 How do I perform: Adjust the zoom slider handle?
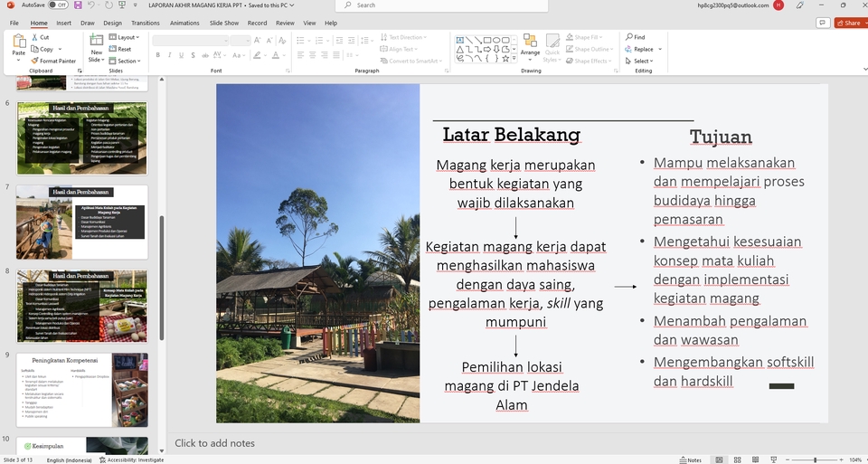tap(815, 459)
